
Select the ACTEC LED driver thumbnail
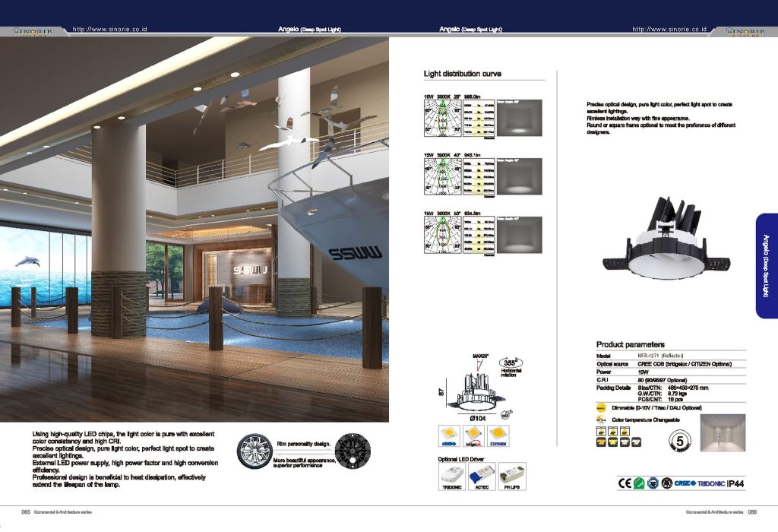click(x=481, y=477)
